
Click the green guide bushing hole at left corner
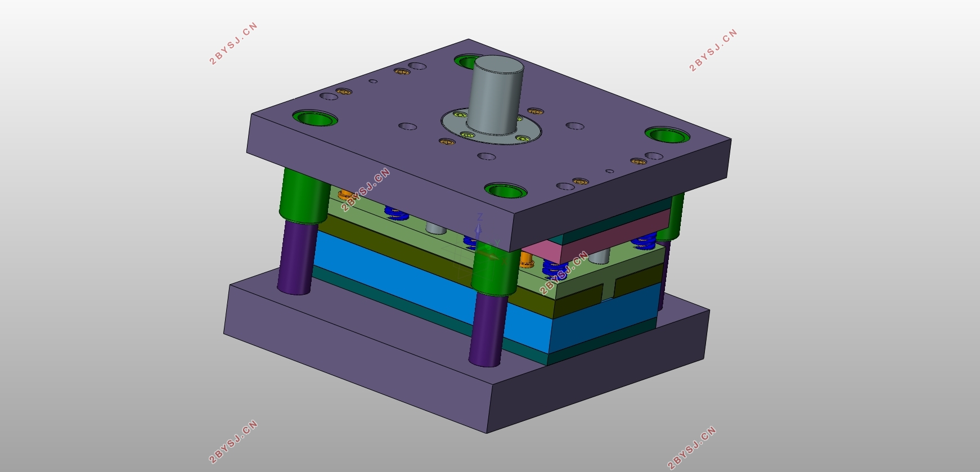(315, 119)
